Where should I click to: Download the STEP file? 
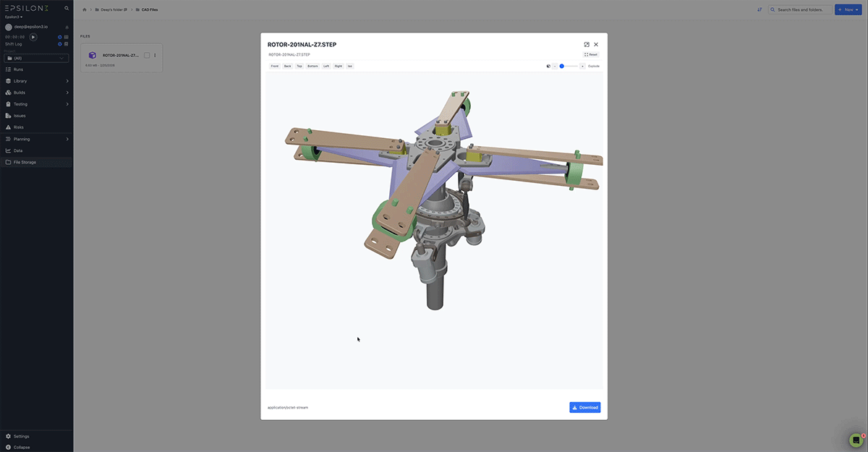click(584, 407)
